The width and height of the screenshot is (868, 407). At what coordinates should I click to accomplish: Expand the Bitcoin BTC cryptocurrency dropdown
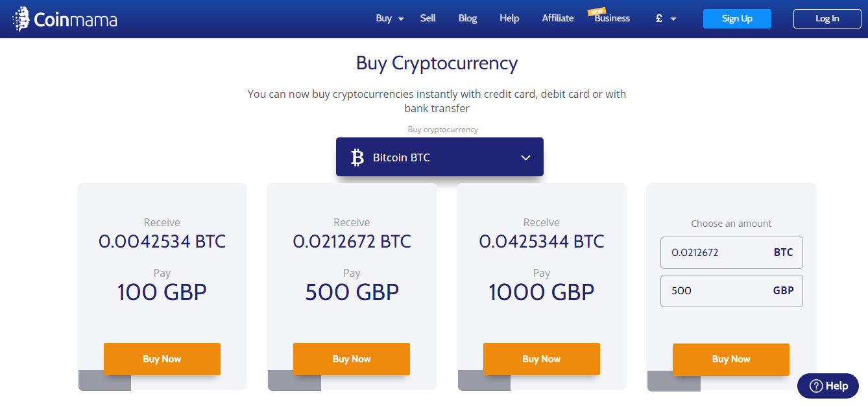click(439, 157)
